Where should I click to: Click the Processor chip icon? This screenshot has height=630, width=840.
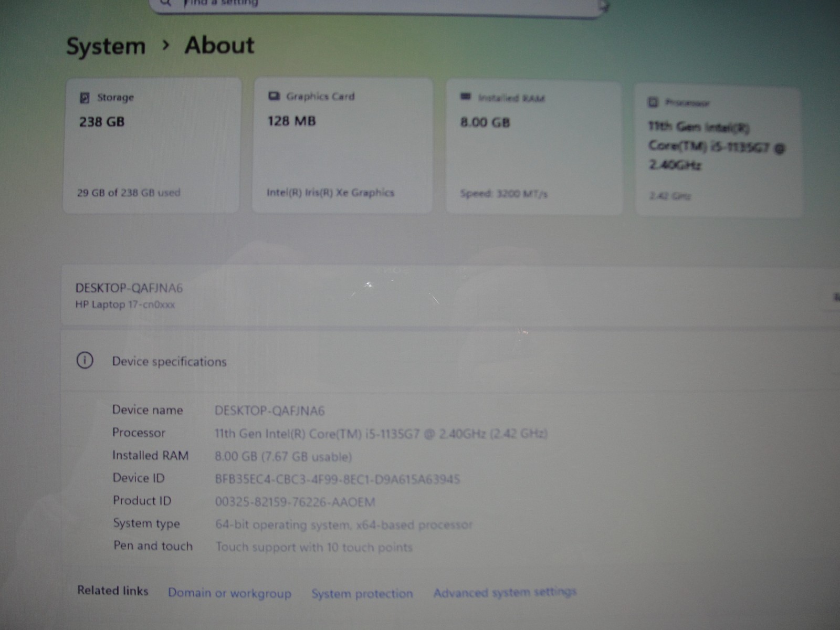[653, 102]
